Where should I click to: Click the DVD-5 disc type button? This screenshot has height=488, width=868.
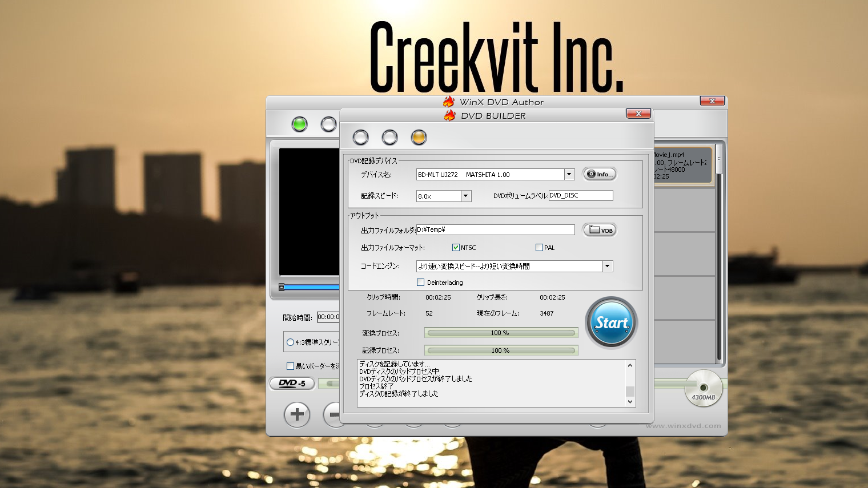pos(292,384)
